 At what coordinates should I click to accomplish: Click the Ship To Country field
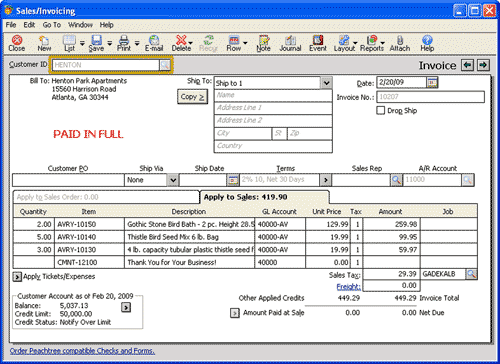(273, 146)
